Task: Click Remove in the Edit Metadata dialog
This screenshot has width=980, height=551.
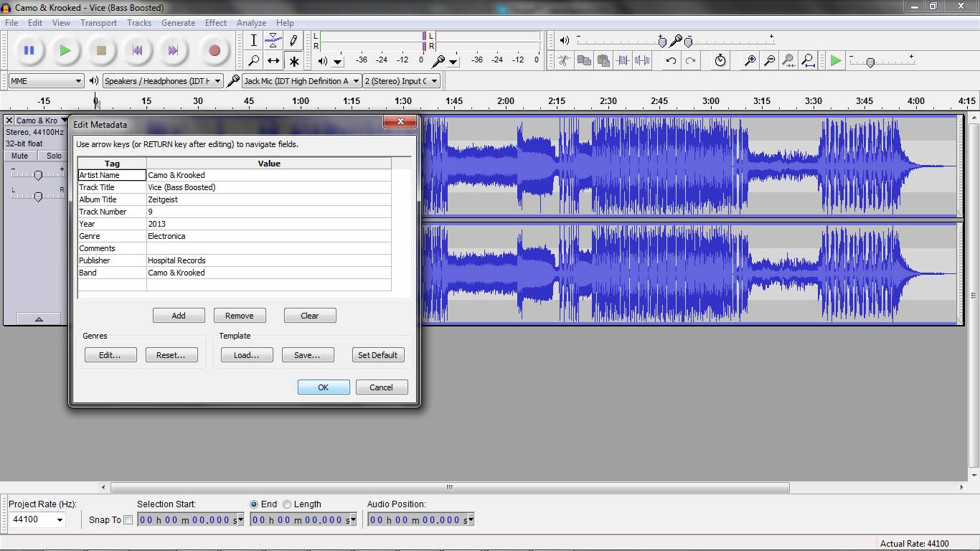Action: pyautogui.click(x=240, y=316)
